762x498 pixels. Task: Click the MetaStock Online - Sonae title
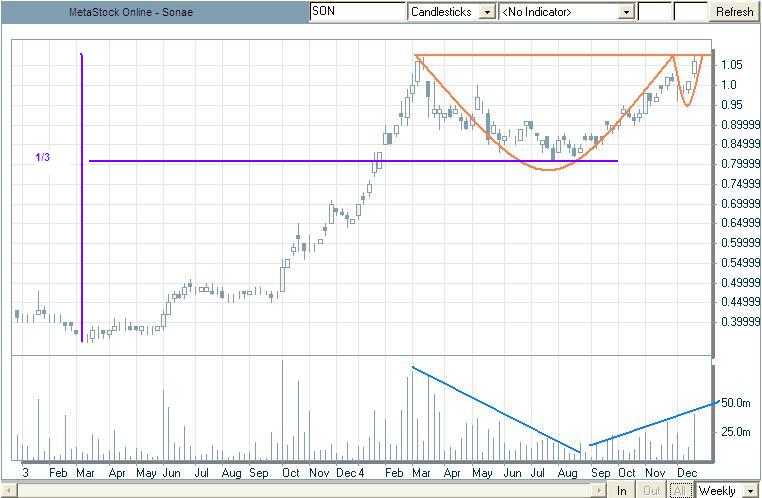[131, 12]
